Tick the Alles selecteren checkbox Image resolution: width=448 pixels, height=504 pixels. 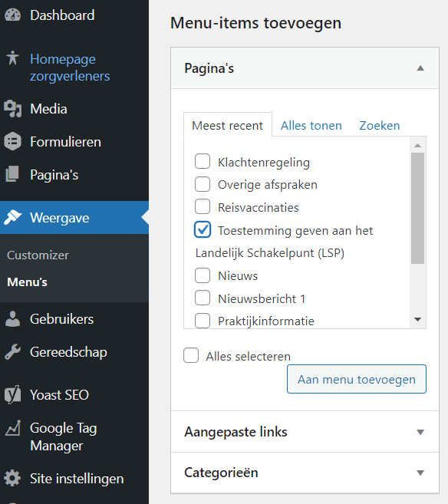click(191, 355)
